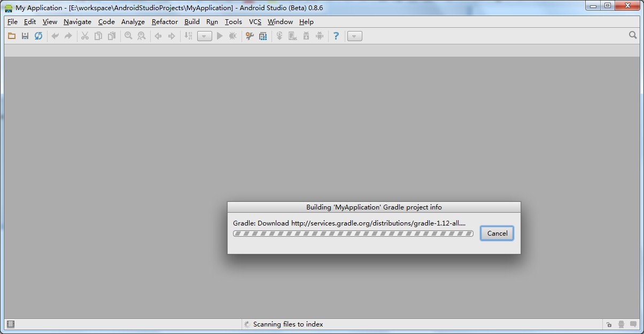The image size is (644, 334).
Task: Click the Paste clipboard icon
Action: (x=112, y=36)
